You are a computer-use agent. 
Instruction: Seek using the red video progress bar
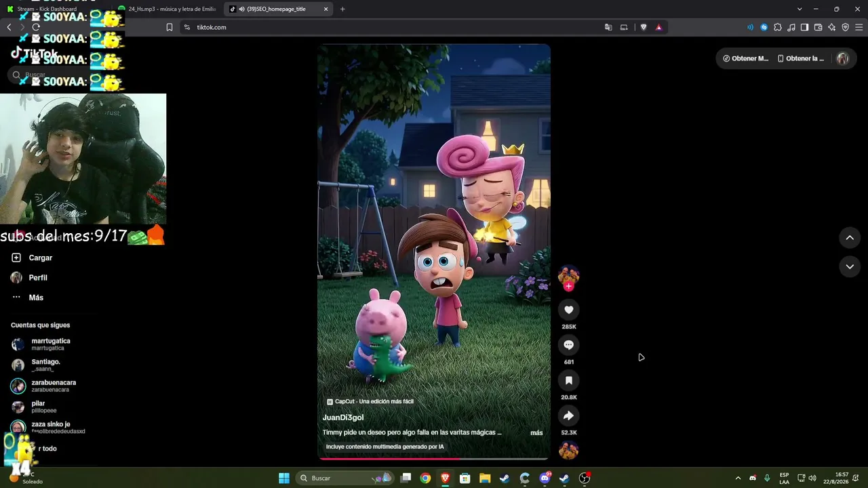433,459
